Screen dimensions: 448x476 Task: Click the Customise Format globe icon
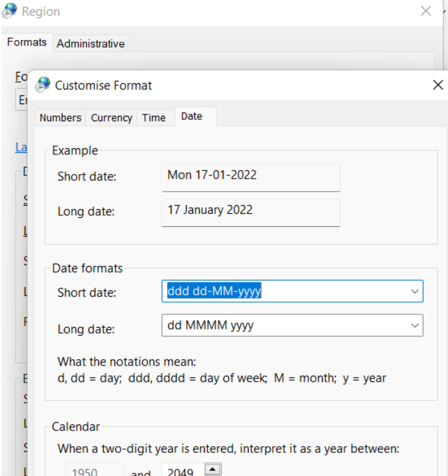[x=43, y=85]
